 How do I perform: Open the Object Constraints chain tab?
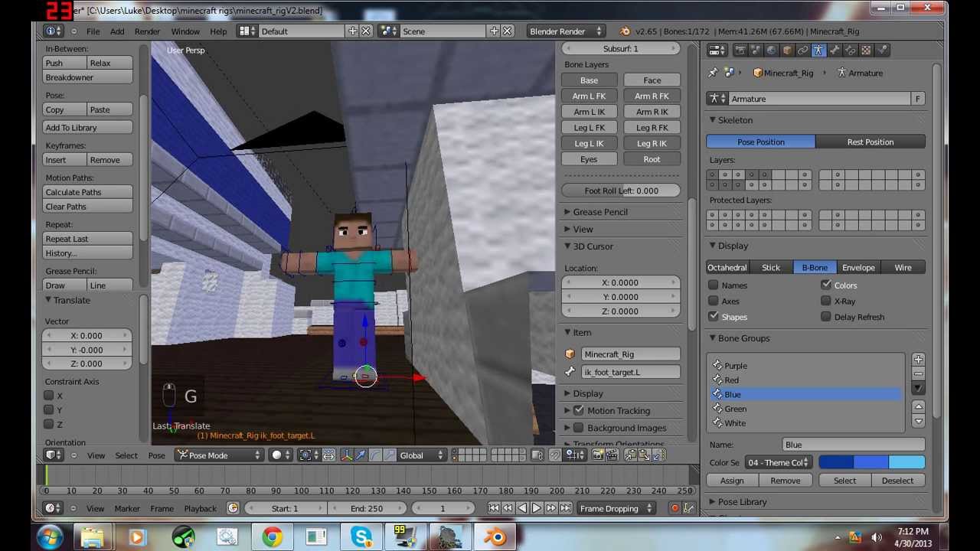(802, 50)
